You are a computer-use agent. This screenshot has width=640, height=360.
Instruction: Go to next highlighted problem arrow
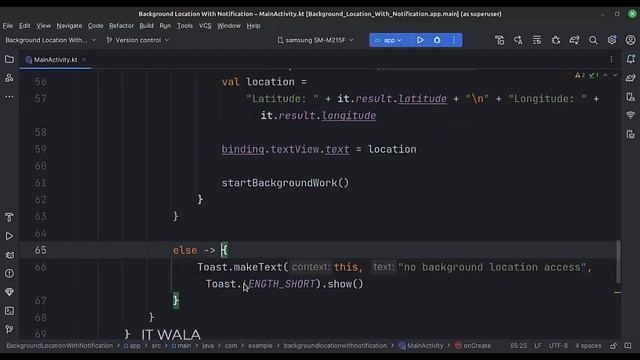[615, 76]
